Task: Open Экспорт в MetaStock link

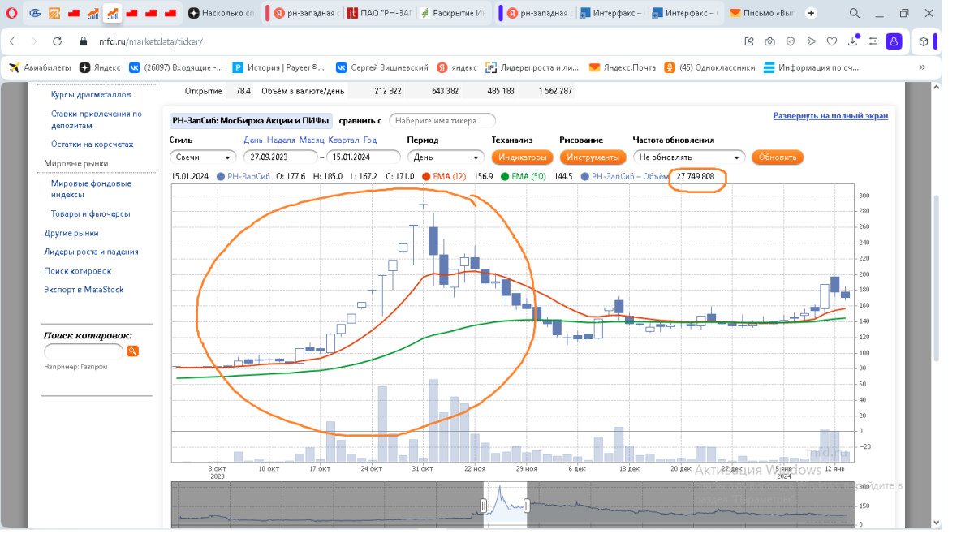Action: point(84,290)
